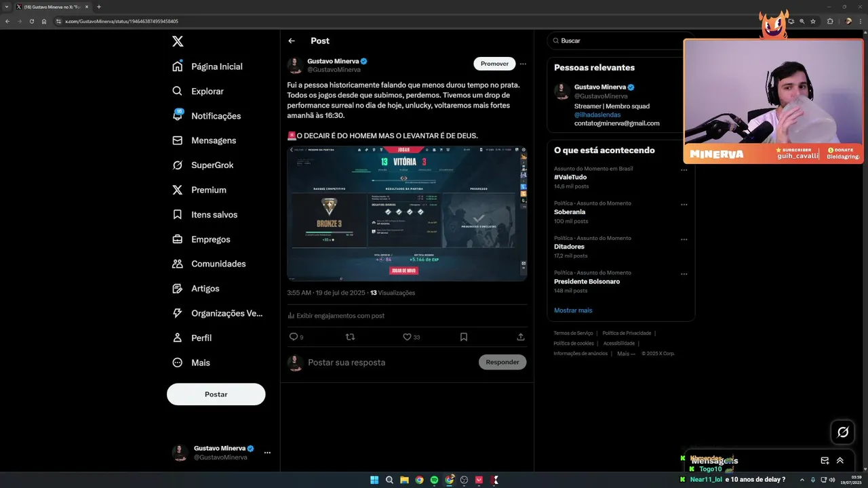The height and width of the screenshot is (488, 868).
Task: Open the Notificações bell icon
Action: point(178,116)
